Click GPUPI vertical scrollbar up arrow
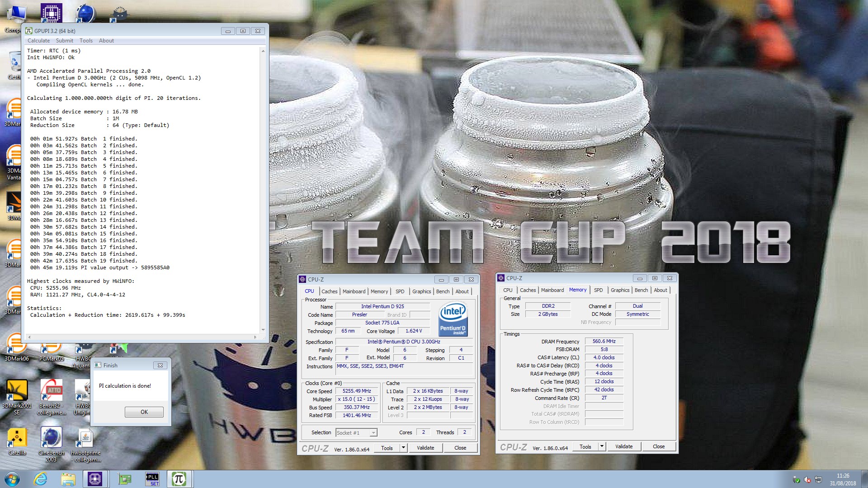The width and height of the screenshot is (868, 488). click(x=263, y=51)
